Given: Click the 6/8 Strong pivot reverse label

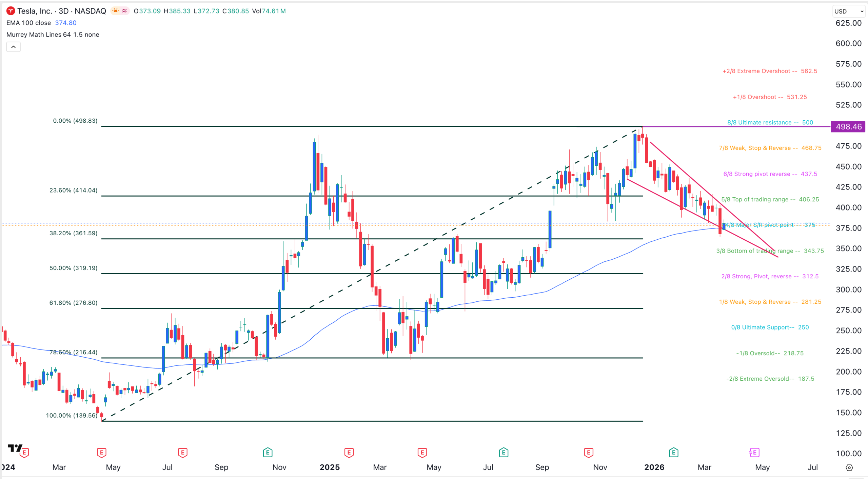Looking at the screenshot, I should click(x=770, y=174).
